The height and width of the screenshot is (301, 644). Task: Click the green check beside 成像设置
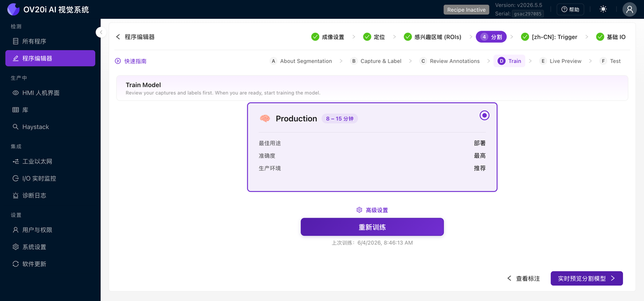pos(315,37)
